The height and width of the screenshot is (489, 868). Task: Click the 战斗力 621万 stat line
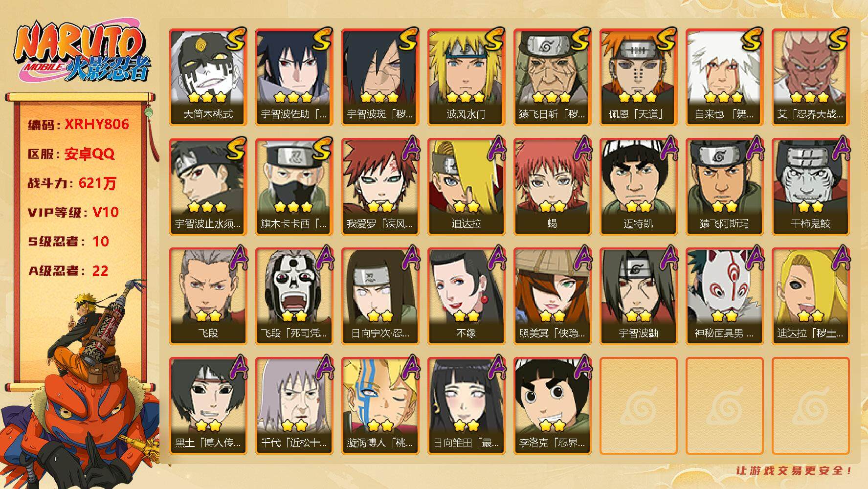point(72,183)
